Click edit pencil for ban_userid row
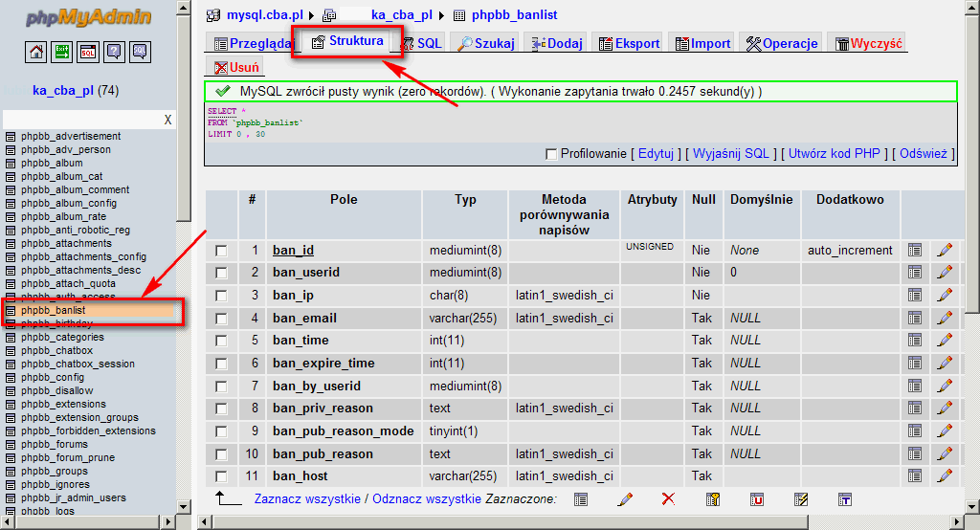 [945, 272]
